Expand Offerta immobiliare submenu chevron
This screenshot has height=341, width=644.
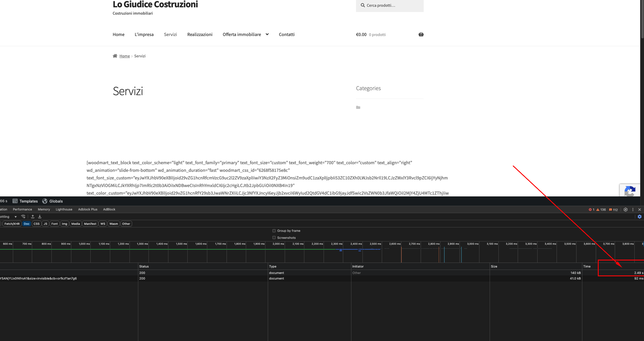click(267, 35)
